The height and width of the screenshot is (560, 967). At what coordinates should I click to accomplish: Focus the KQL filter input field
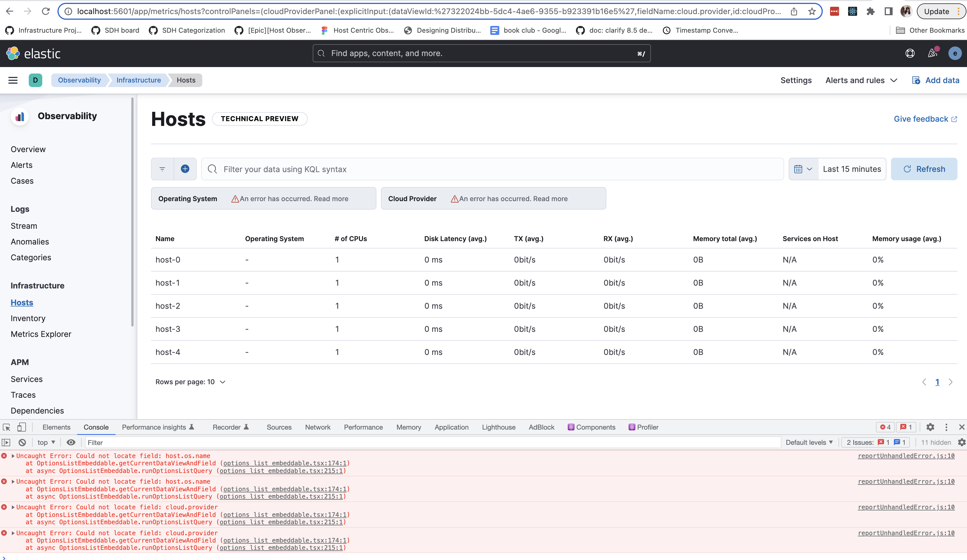(x=492, y=169)
